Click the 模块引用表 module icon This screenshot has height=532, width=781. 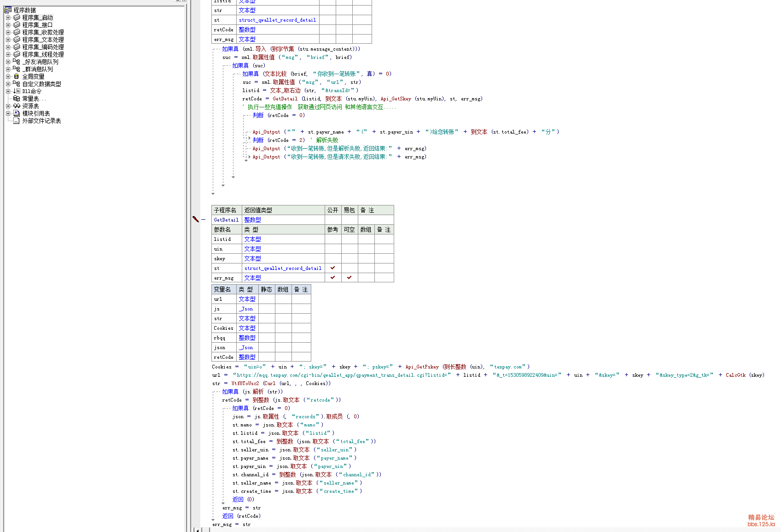(x=17, y=113)
